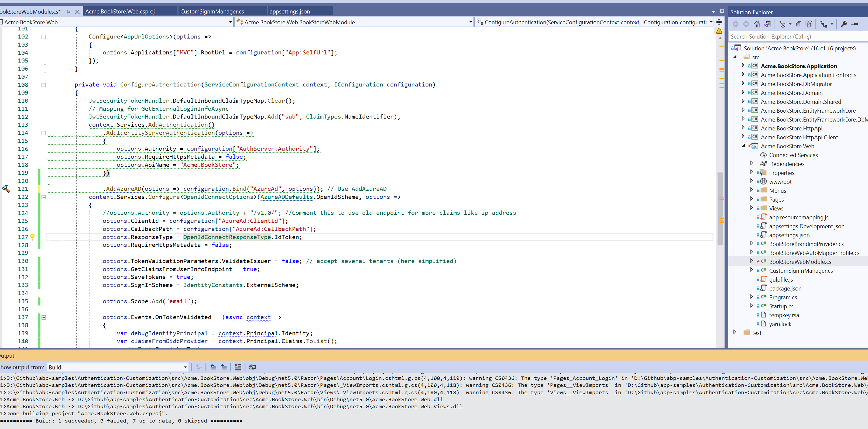Screen dimensions: 868x429
Task: Click the Solution Explorer Home icon
Action: coord(756,24)
